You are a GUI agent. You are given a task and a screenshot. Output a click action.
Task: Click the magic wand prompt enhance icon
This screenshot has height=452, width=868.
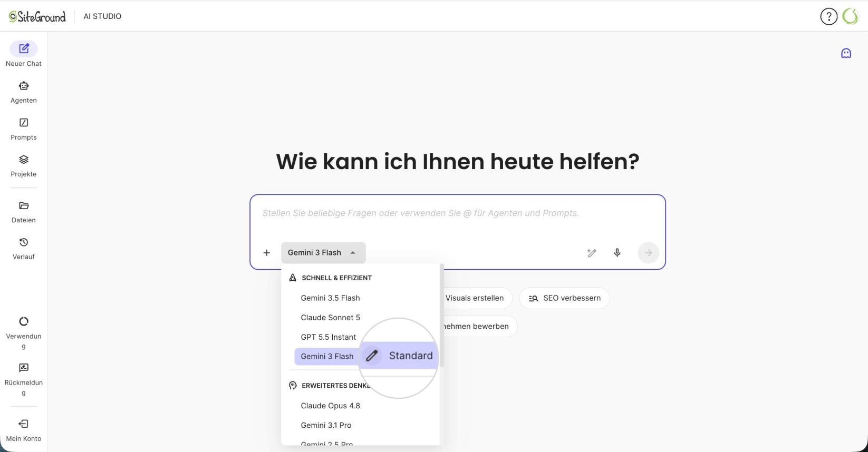[592, 253]
